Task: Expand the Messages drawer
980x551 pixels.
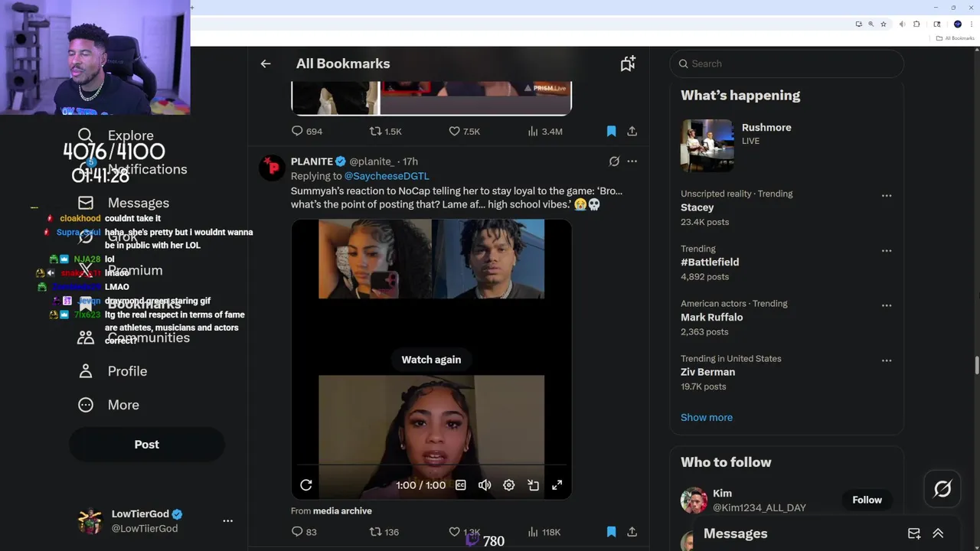Action: (x=938, y=533)
